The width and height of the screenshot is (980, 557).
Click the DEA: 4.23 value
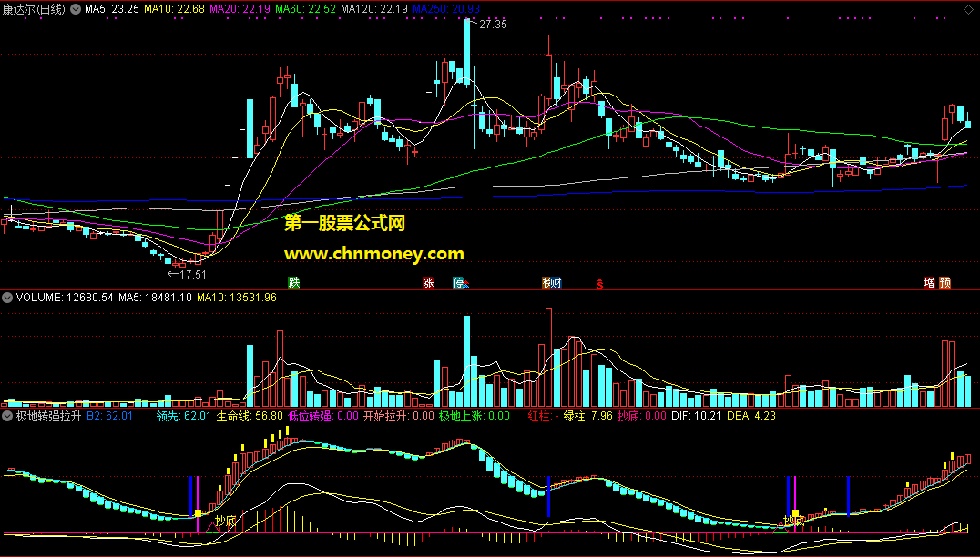tap(752, 416)
